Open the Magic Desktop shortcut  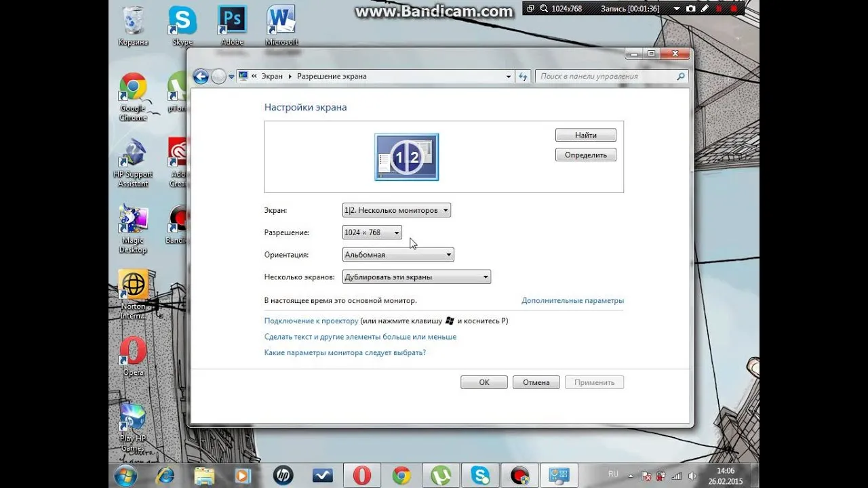[133, 229]
